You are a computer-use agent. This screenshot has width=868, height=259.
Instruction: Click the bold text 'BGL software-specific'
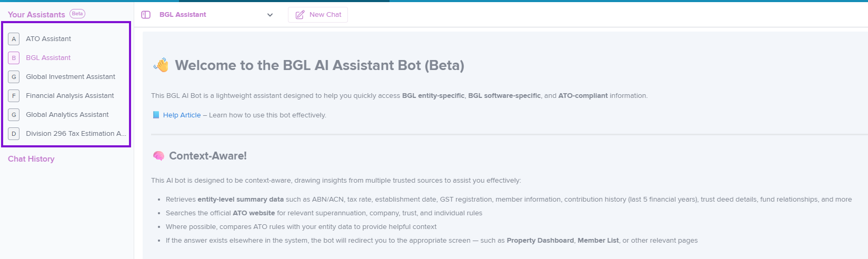point(504,96)
